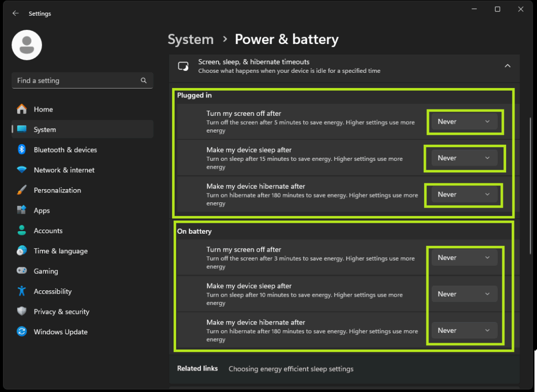Image resolution: width=537 pixels, height=392 pixels.
Task: Go to Bluetooth & devices
Action: (x=82, y=149)
